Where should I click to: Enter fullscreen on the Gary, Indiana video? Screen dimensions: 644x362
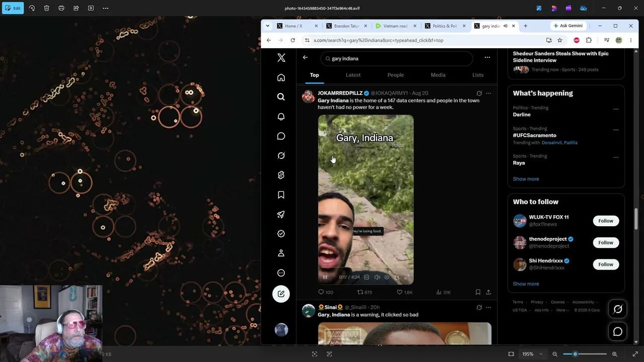coord(407,277)
